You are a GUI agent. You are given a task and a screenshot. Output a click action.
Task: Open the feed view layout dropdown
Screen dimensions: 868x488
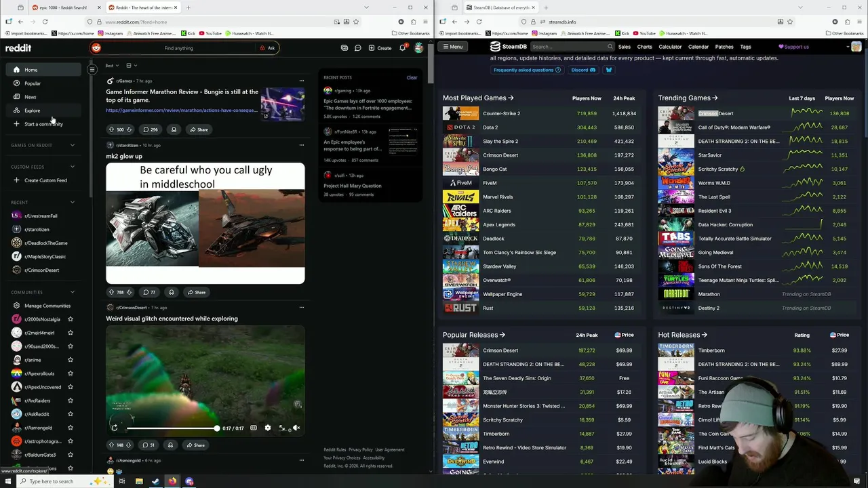[131, 66]
